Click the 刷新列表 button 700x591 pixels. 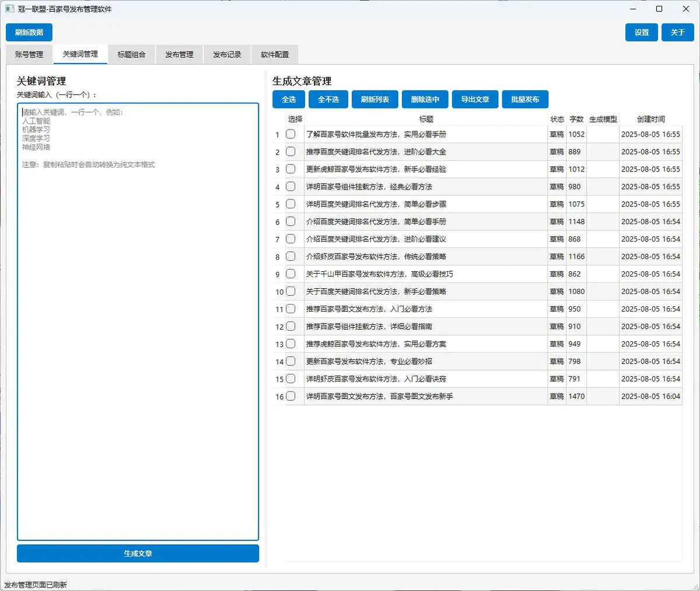pyautogui.click(x=374, y=99)
